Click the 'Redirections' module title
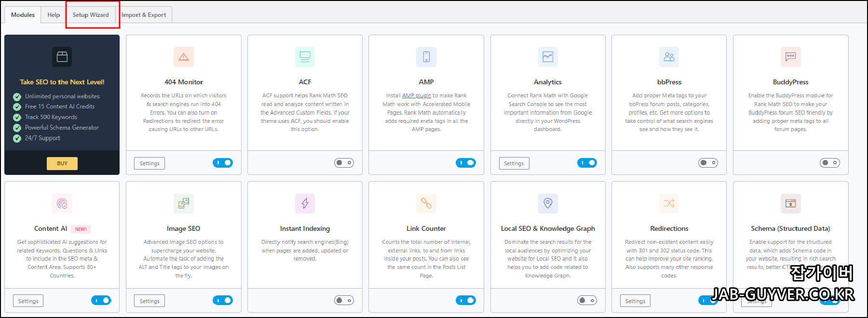The height and width of the screenshot is (318, 868). [x=669, y=228]
